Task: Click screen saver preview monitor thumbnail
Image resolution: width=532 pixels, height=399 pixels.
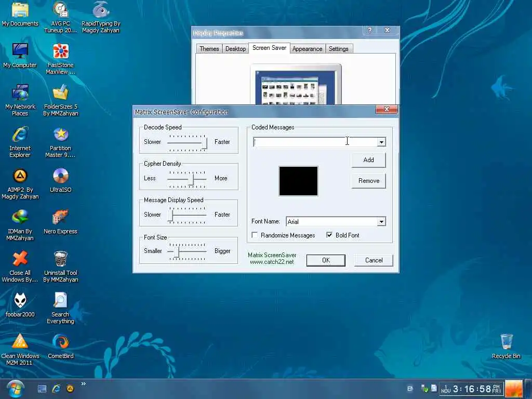Action: point(296,84)
